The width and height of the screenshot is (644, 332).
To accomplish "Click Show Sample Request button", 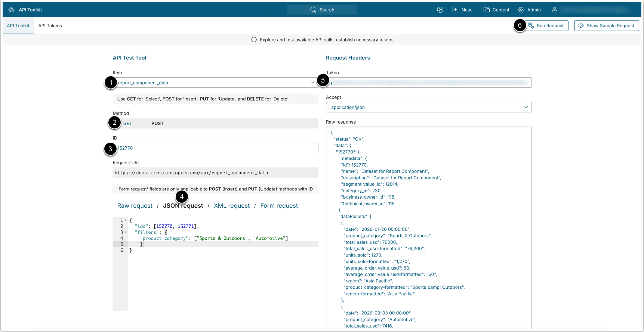I will pyautogui.click(x=606, y=26).
